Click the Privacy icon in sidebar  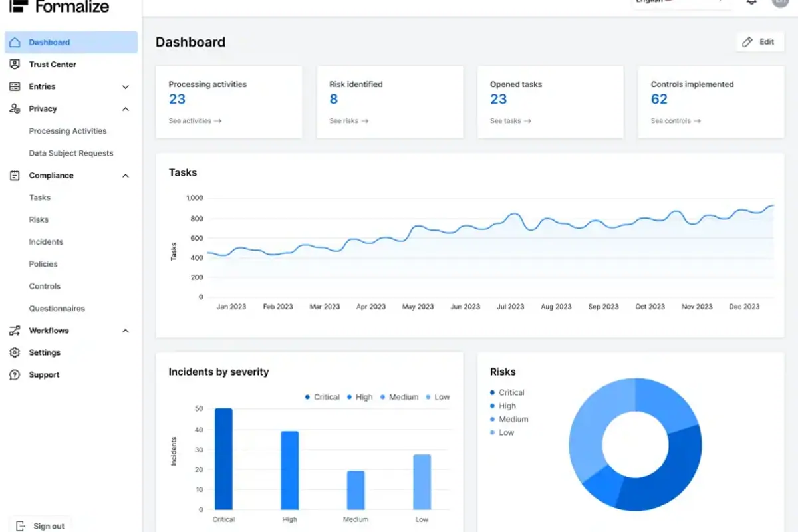click(15, 109)
